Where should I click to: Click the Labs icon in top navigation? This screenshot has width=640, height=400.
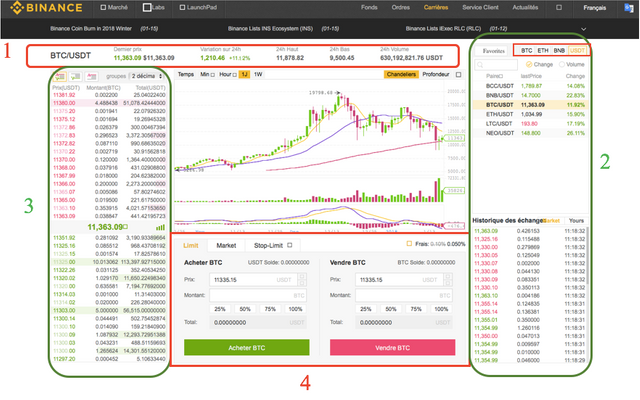pyautogui.click(x=147, y=7)
